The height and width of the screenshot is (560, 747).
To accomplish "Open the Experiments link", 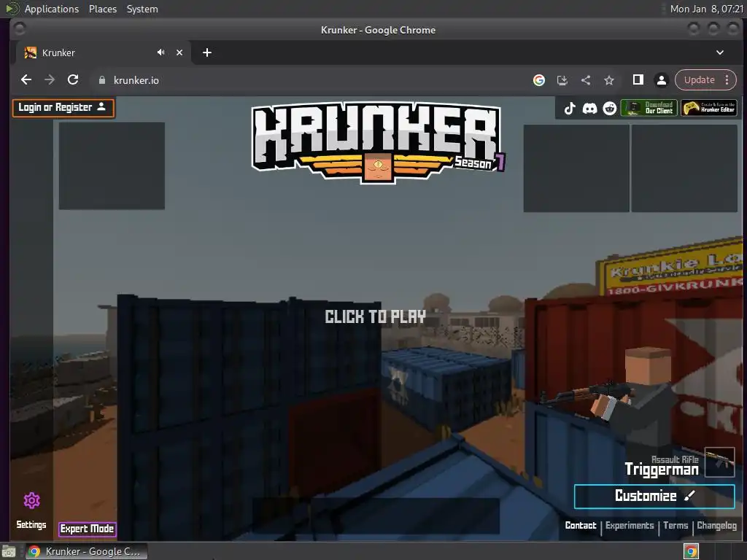I will click(x=630, y=526).
